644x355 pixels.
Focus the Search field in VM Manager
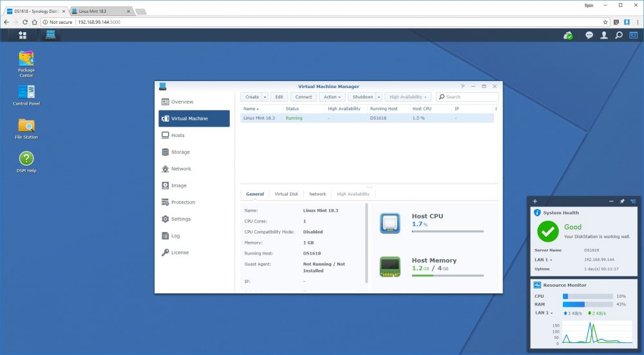pyautogui.click(x=468, y=97)
